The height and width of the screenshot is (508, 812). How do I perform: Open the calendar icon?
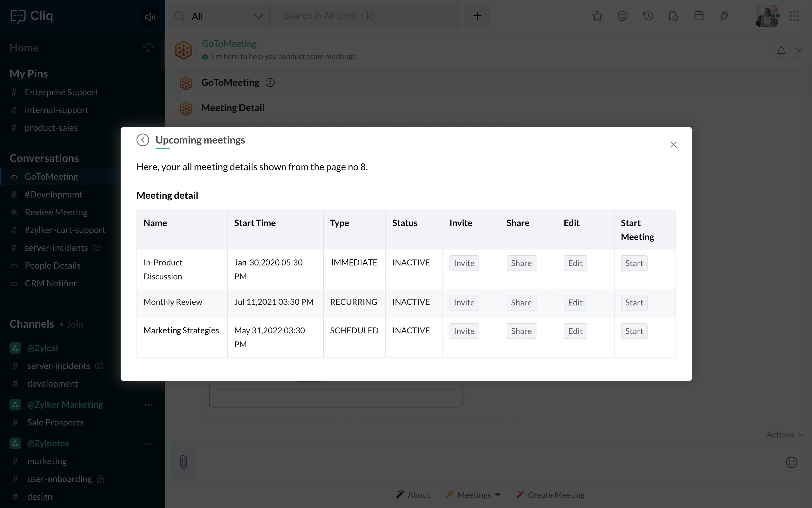[x=699, y=16]
